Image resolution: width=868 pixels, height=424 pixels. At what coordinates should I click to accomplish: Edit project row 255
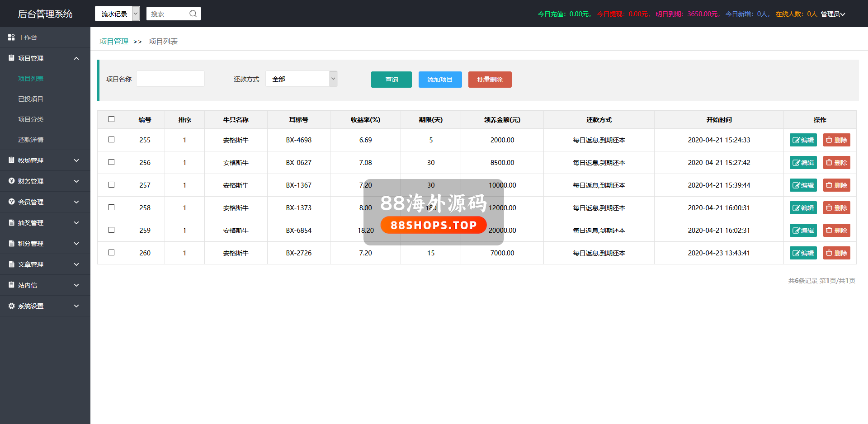[803, 140]
